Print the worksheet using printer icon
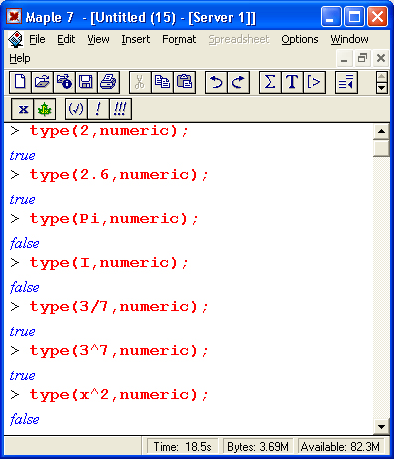The width and height of the screenshot is (394, 459). 108,82
